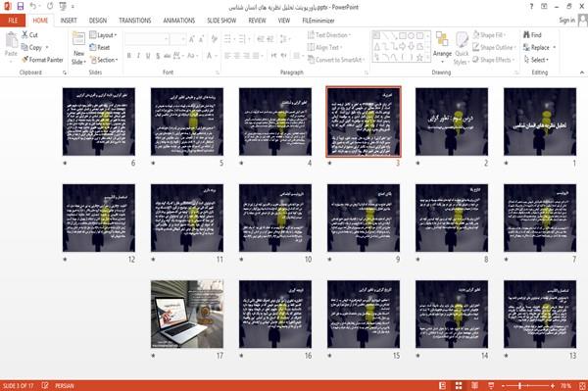Toggle Underline formatting button
This screenshot has width=588, height=391.
(148, 56)
